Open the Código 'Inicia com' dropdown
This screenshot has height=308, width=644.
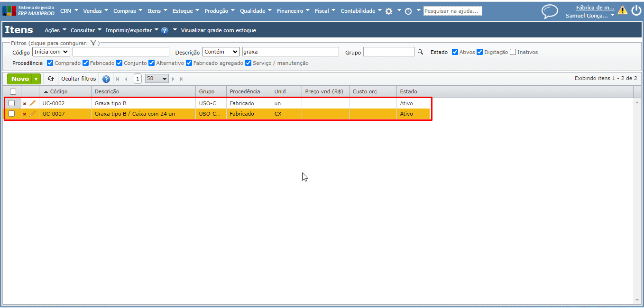pos(51,52)
